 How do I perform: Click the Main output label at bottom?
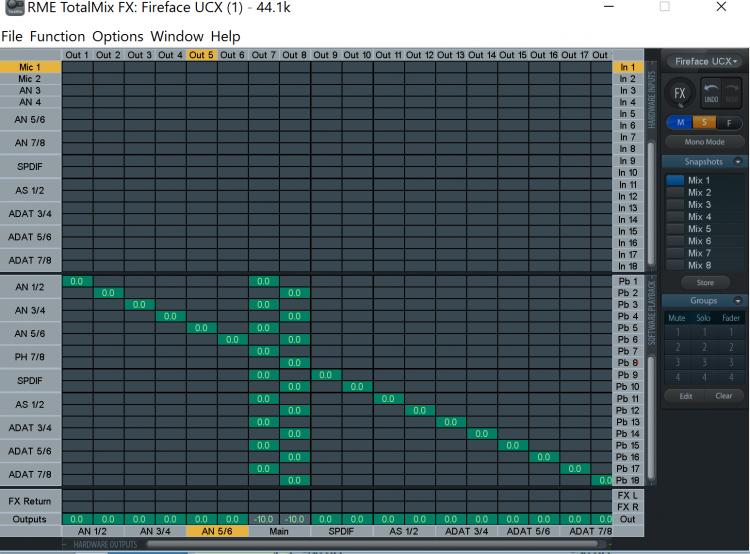279,531
